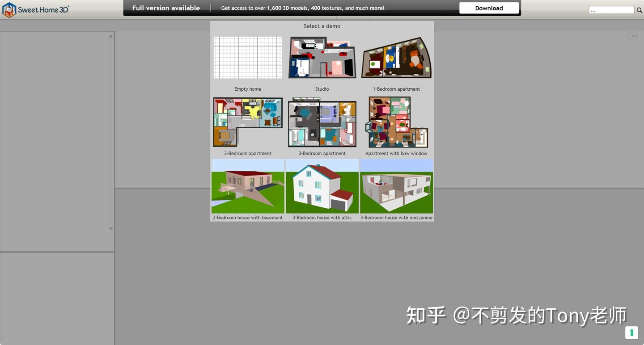
Task: Select the 3-Bedroom house with attic demo
Action: 322,186
